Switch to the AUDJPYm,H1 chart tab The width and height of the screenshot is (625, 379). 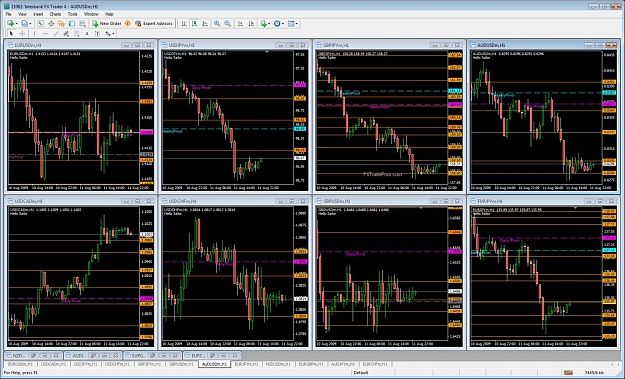coord(343,364)
